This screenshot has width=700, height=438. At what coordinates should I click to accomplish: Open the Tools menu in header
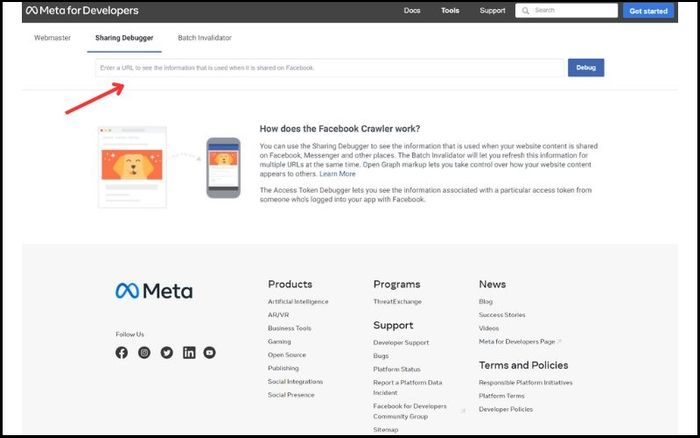pos(450,10)
